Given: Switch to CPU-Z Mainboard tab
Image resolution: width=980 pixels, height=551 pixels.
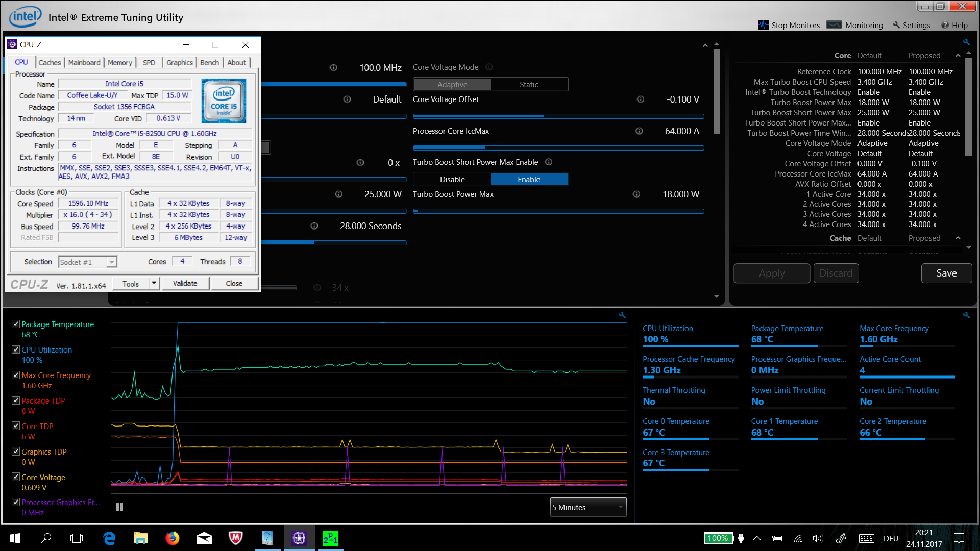Looking at the screenshot, I should [x=84, y=62].
